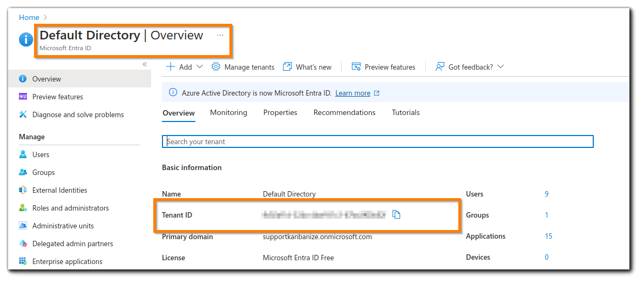Click the Applications count 15
The image size is (644, 284).
[x=548, y=236]
